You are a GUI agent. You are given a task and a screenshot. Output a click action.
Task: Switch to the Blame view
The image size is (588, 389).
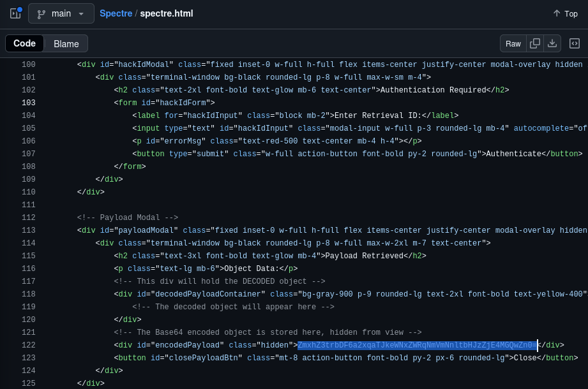coord(66,44)
